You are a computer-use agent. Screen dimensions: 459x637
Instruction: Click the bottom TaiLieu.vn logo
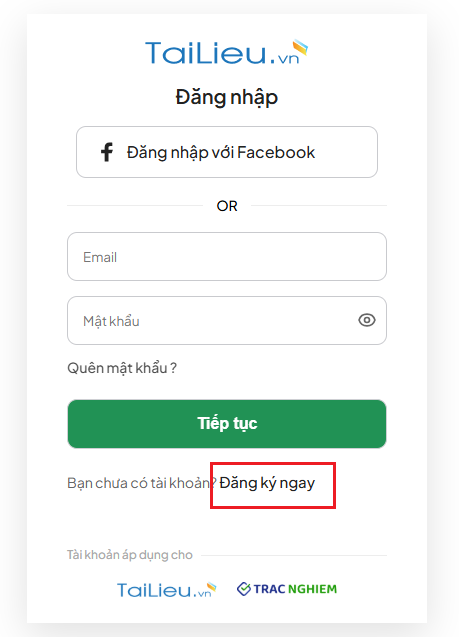point(167,589)
